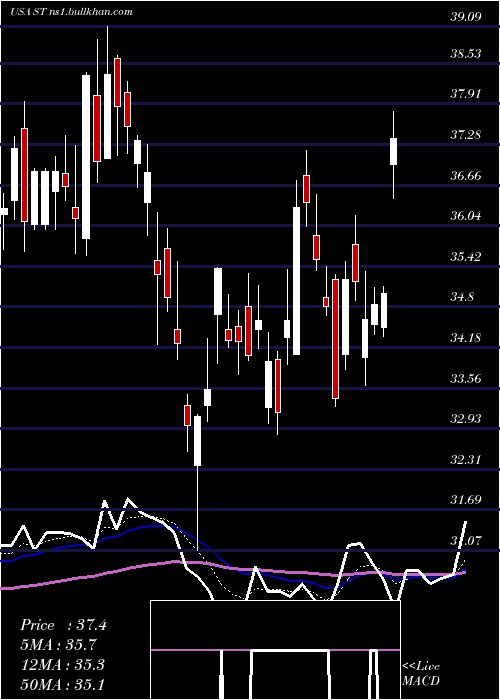
Task: Click the <<Live MACD label
Action: (421, 674)
